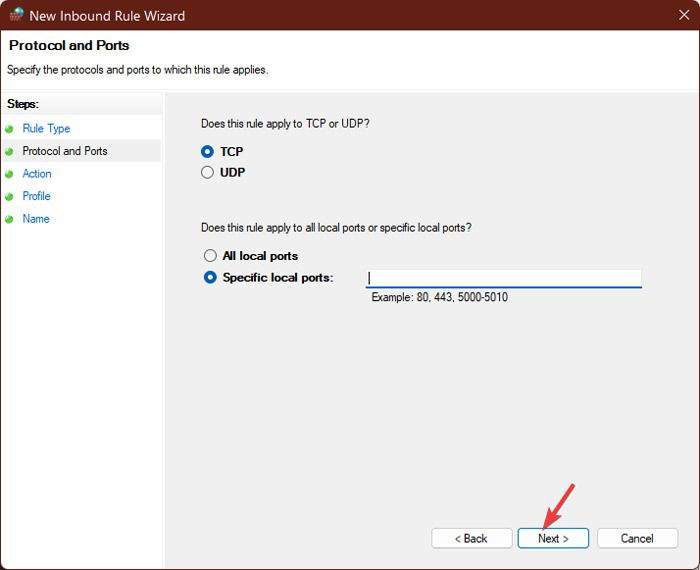Open the Action step in sidebar
The image size is (700, 570).
(x=37, y=174)
